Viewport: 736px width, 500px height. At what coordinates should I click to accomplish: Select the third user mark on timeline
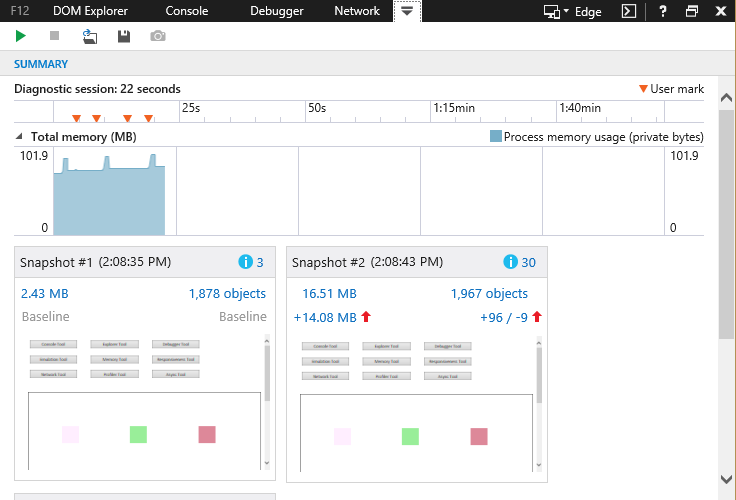[127, 118]
